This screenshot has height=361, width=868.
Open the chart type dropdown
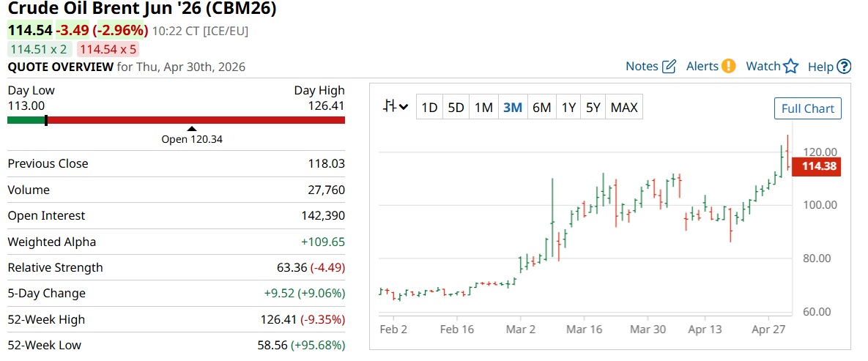coord(396,108)
